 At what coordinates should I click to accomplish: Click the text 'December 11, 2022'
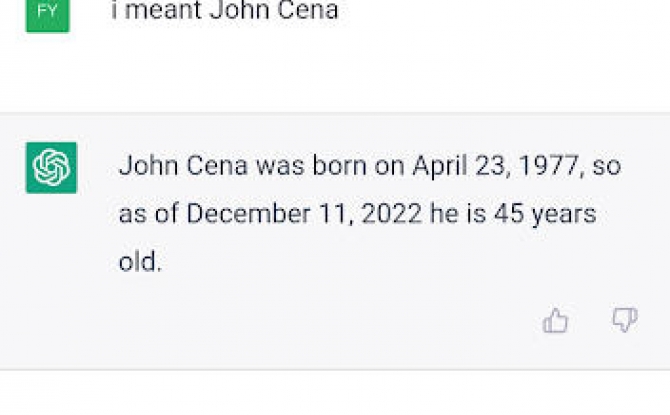point(304,213)
